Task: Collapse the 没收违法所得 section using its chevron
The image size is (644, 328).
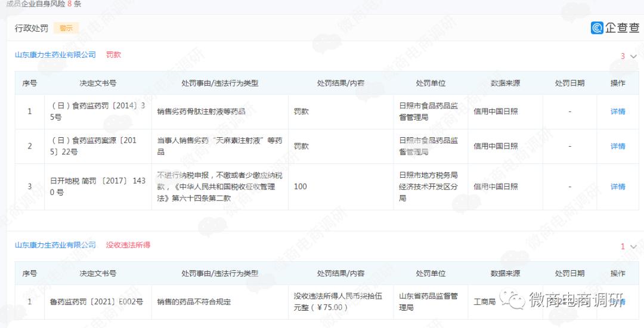Action: pyautogui.click(x=633, y=246)
